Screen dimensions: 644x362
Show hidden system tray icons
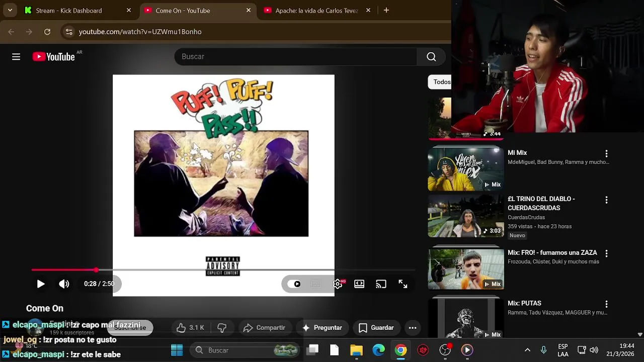pyautogui.click(x=527, y=350)
